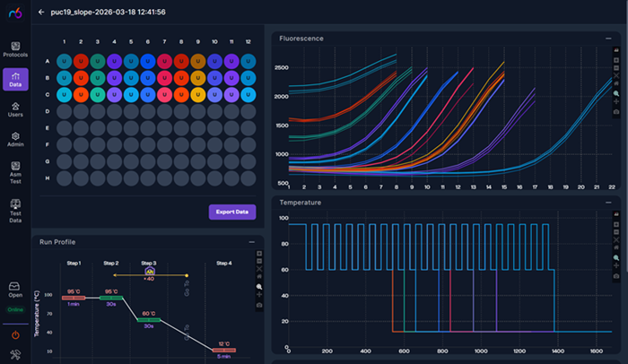Autoscale the Fluorescence chart axes
The width and height of the screenshot is (628, 364).
[616, 75]
